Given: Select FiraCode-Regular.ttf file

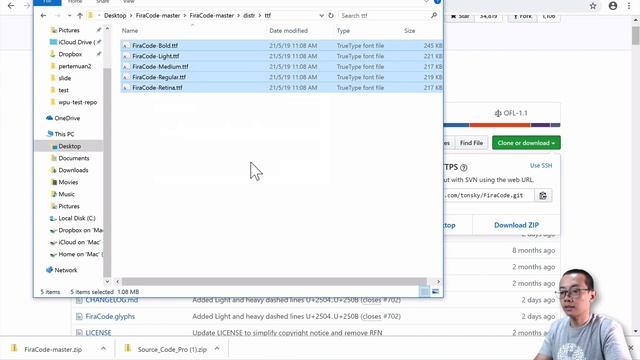Looking at the screenshot, I should pyautogui.click(x=282, y=77).
